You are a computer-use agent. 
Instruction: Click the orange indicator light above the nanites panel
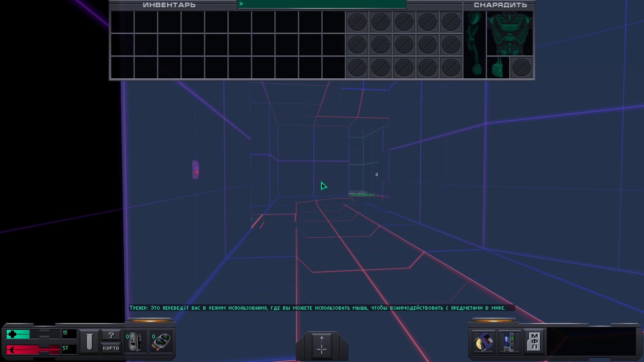pos(150,320)
